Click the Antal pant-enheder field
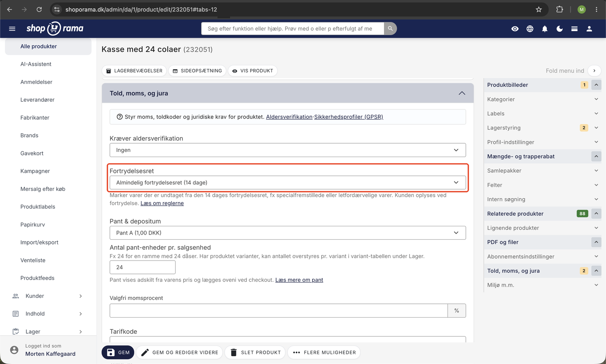 pyautogui.click(x=142, y=267)
